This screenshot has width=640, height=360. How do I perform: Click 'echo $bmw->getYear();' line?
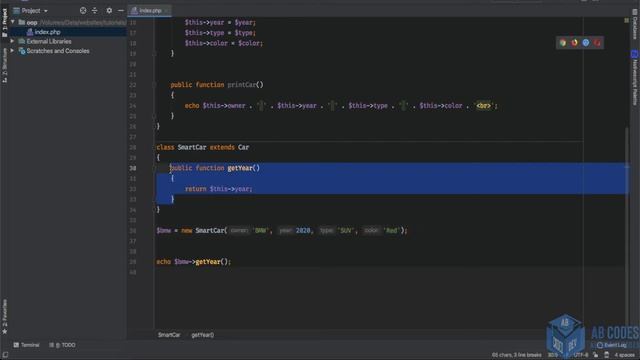tap(193, 262)
